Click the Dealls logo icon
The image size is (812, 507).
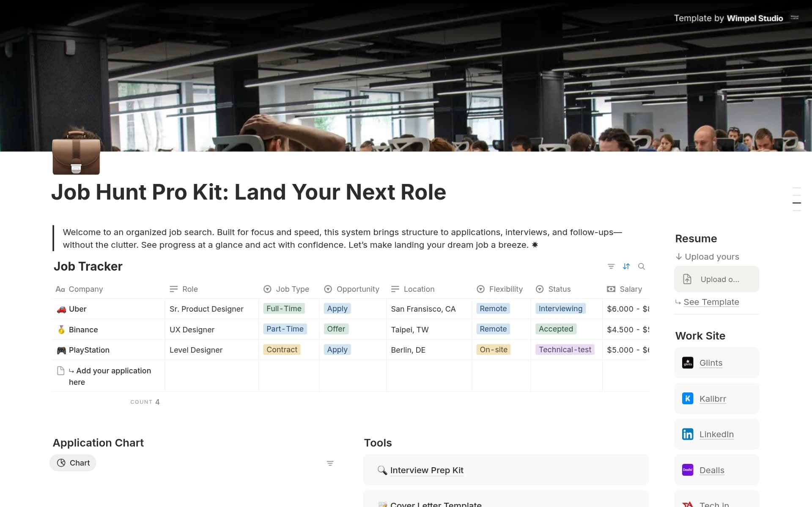click(x=688, y=470)
